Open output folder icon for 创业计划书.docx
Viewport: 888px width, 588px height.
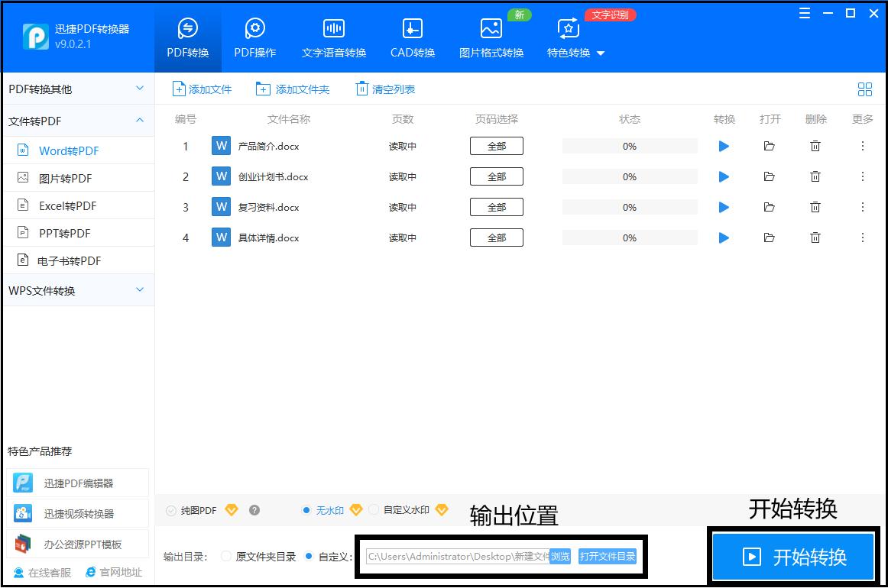pos(769,176)
